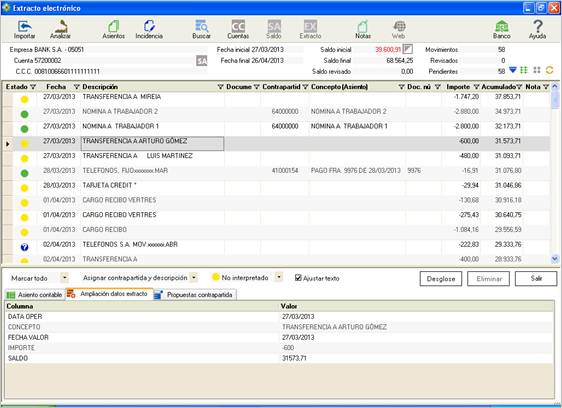Open the Nota column filter
The height and width of the screenshot is (408, 562).
pyautogui.click(x=546, y=87)
